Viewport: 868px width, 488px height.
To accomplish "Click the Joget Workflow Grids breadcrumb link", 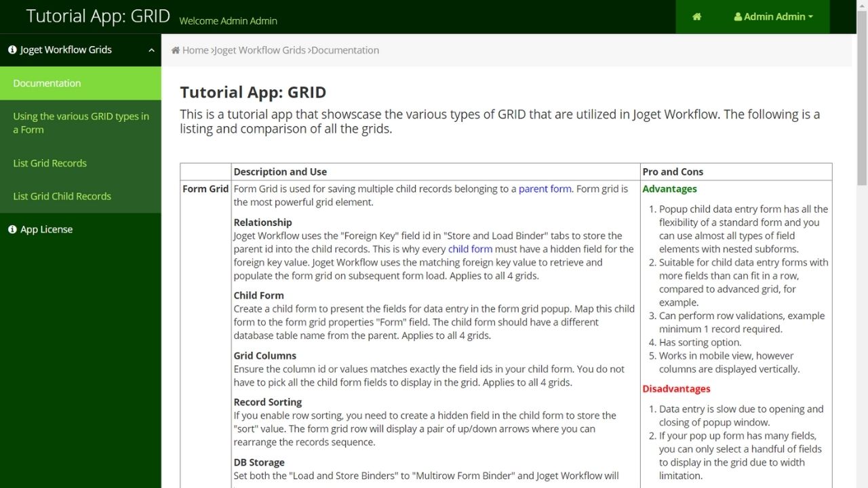I will pyautogui.click(x=260, y=50).
